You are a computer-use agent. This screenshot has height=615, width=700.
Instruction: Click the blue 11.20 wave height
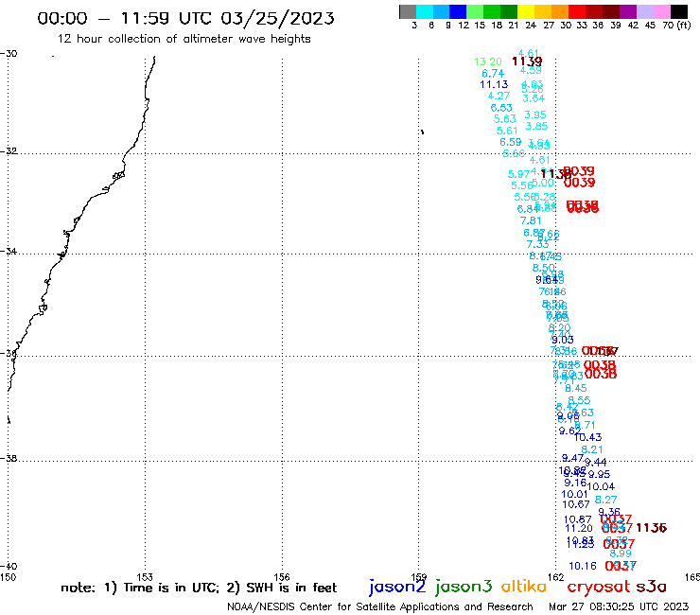[x=579, y=528]
